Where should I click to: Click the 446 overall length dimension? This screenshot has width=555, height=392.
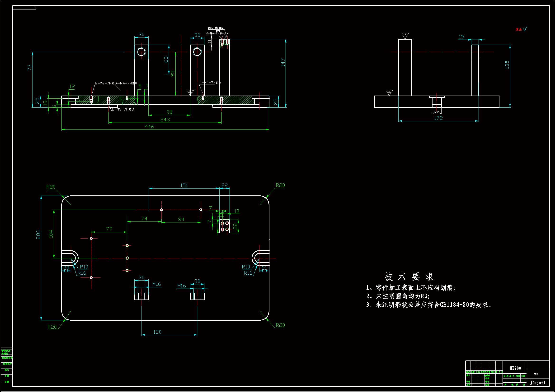coord(149,127)
